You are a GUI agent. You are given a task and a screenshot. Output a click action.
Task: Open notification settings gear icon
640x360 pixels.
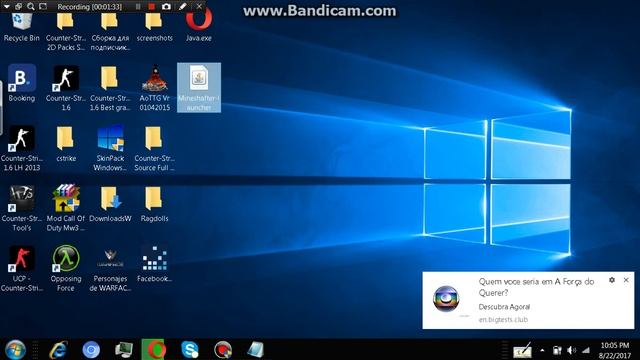point(611,280)
